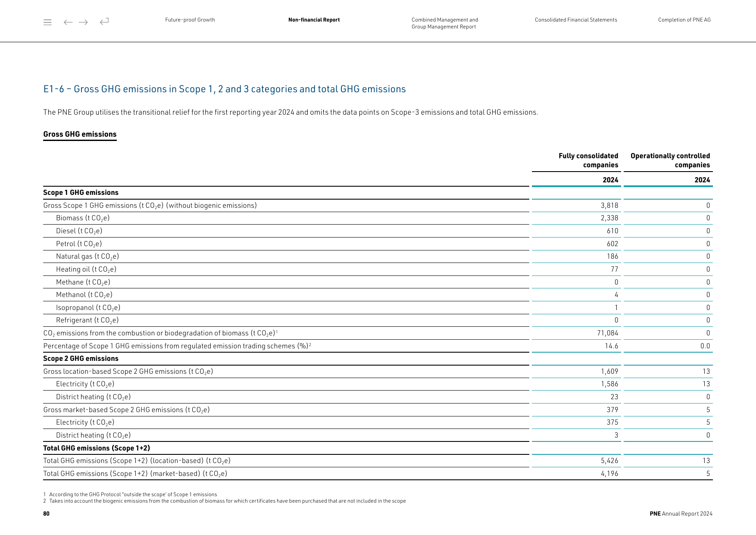Click the market-based total 4,196
756x535 pixels.
point(609,474)
